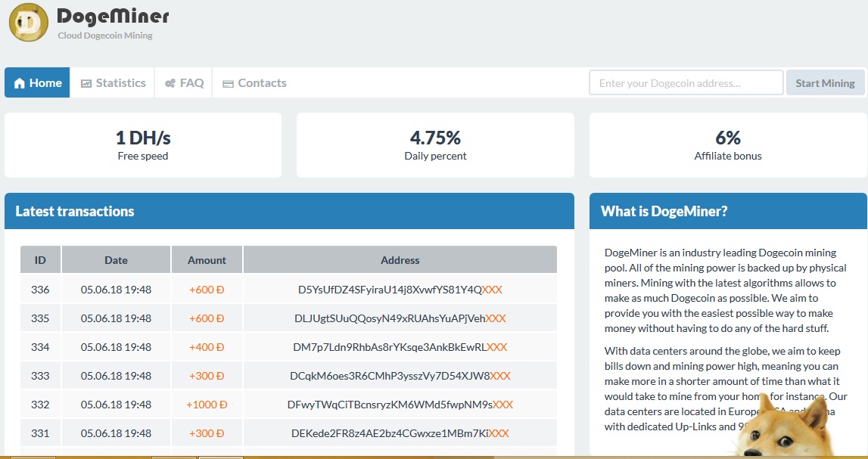Click the ID column header
The width and height of the screenshot is (868, 459).
tap(40, 260)
